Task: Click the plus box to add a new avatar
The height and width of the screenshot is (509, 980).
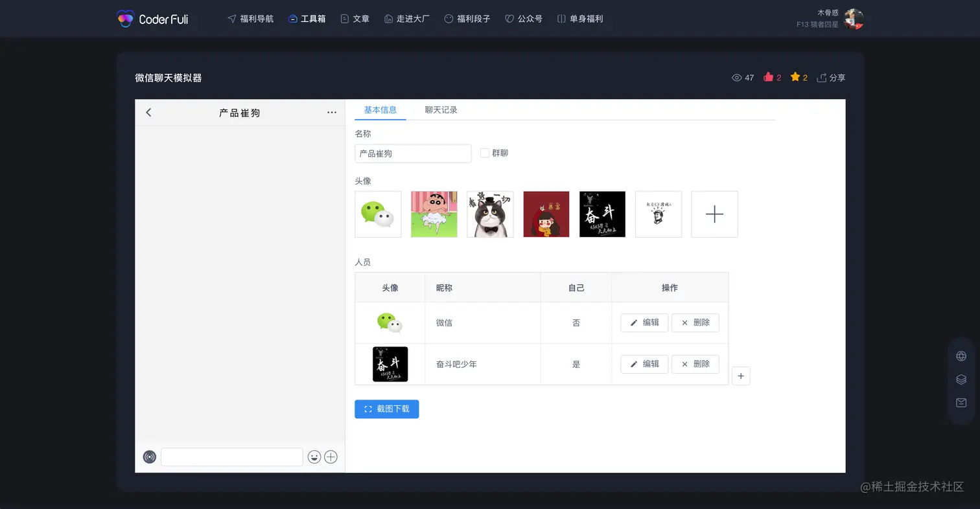Action: pos(714,214)
